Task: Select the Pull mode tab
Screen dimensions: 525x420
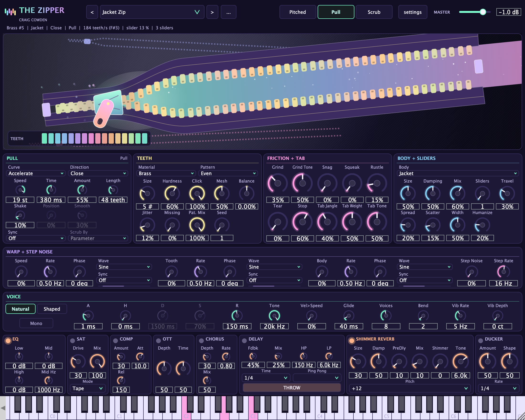Action: (336, 12)
